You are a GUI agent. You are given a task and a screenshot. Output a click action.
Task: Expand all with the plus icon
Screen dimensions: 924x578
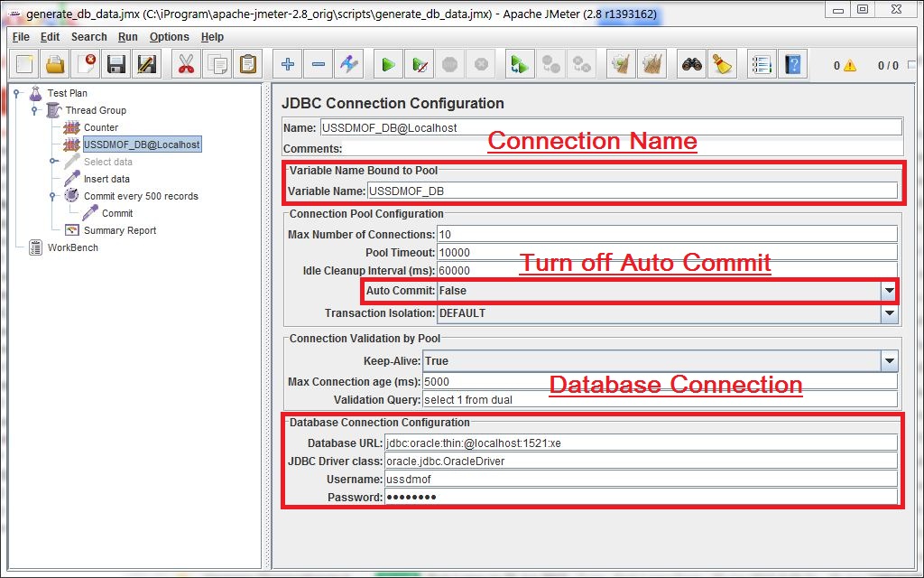click(288, 64)
